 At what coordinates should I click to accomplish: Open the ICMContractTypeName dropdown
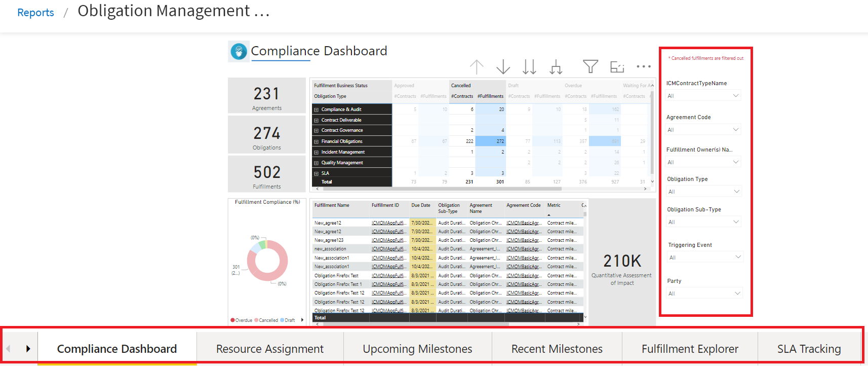pyautogui.click(x=703, y=96)
